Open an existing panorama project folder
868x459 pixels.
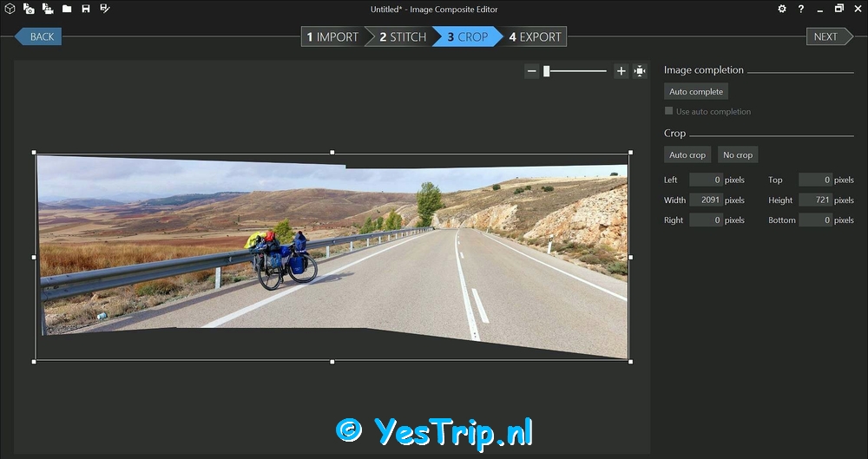67,9
